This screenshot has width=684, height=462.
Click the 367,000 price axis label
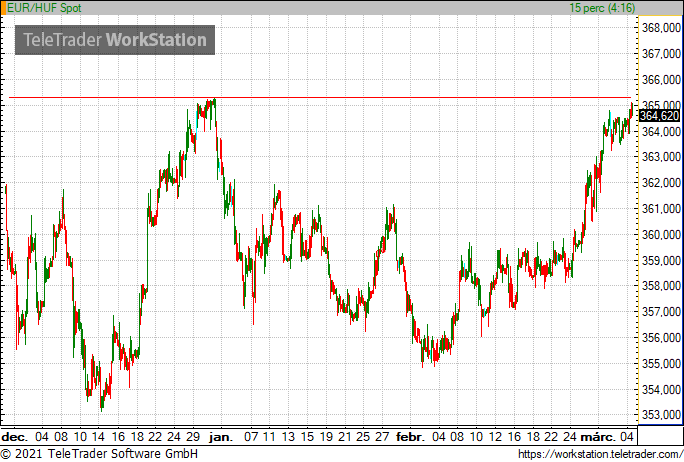[x=661, y=54]
